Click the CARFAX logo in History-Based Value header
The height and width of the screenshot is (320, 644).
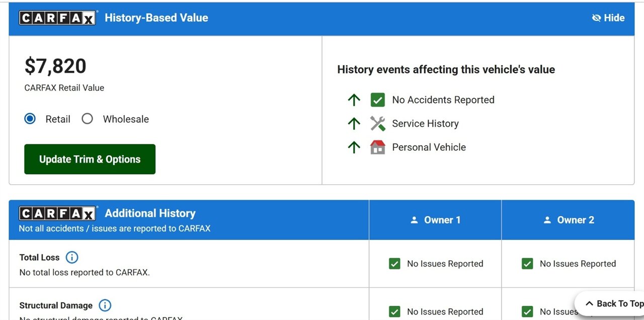tap(58, 18)
